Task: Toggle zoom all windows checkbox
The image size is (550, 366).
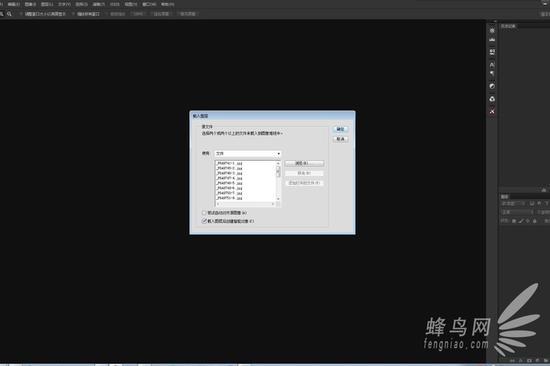Action: (73, 14)
